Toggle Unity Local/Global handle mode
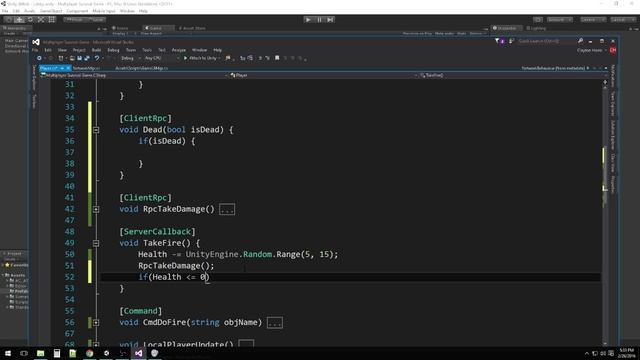Screen dimensions: 640x360 [96, 20]
